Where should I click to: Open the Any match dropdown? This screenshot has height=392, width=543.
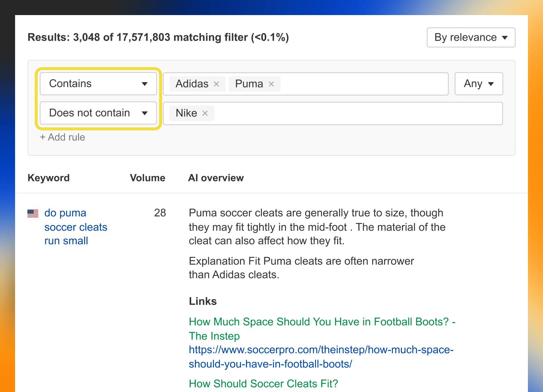479,84
